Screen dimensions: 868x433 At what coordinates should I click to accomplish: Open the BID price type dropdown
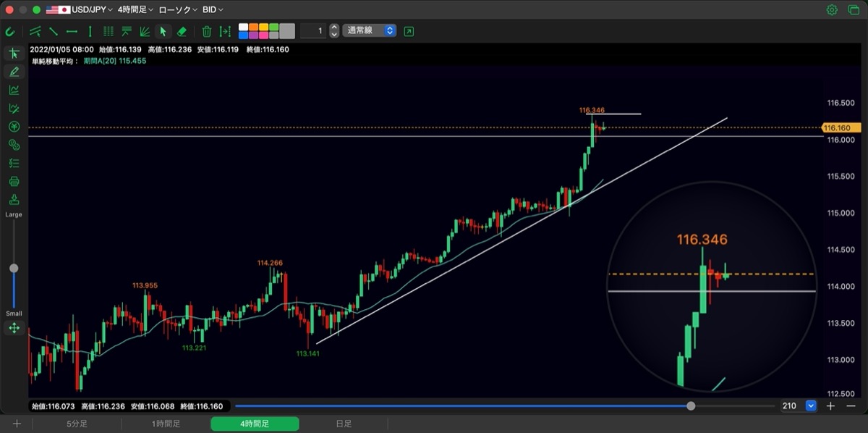click(213, 10)
